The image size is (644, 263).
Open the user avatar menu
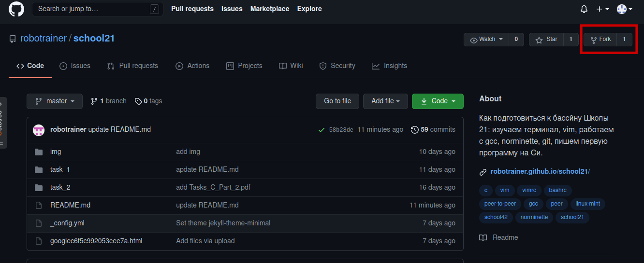pos(625,9)
